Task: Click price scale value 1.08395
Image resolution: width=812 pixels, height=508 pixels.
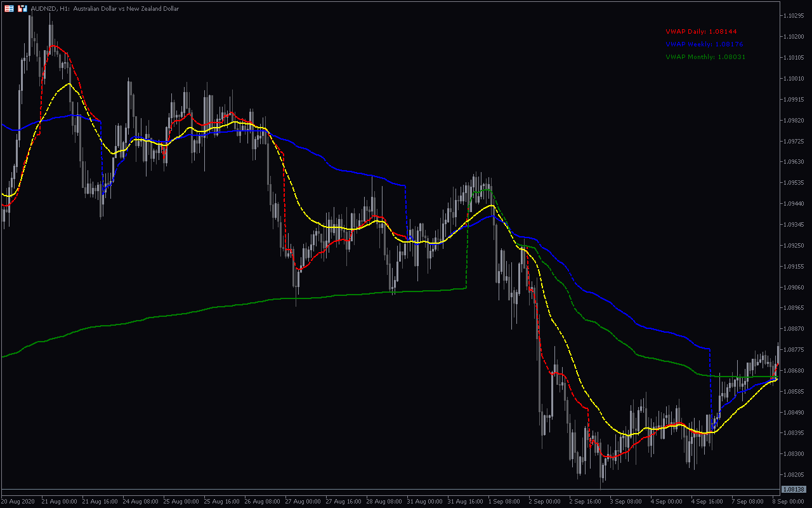Action: coord(796,434)
